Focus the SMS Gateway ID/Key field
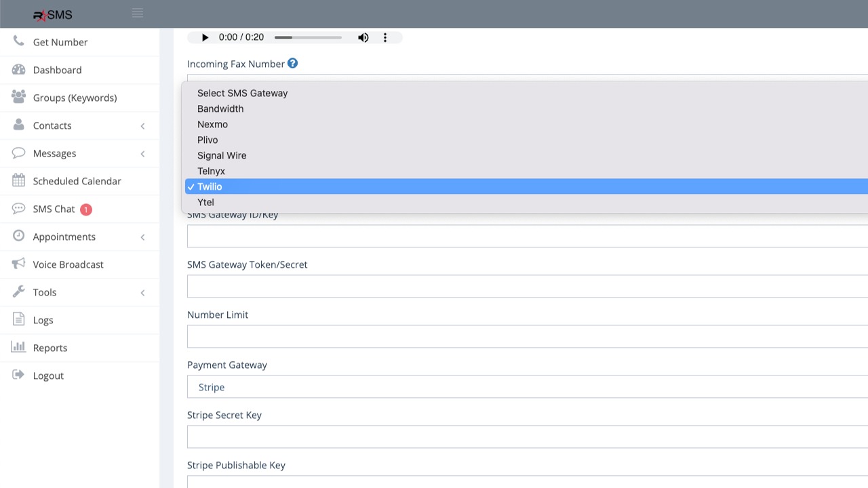The height and width of the screenshot is (488, 868). tap(528, 237)
